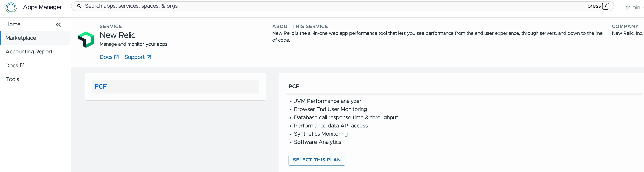Click the external-link icon beside the service Docs link
Screen dimensions: 644x172
[x=116, y=57]
